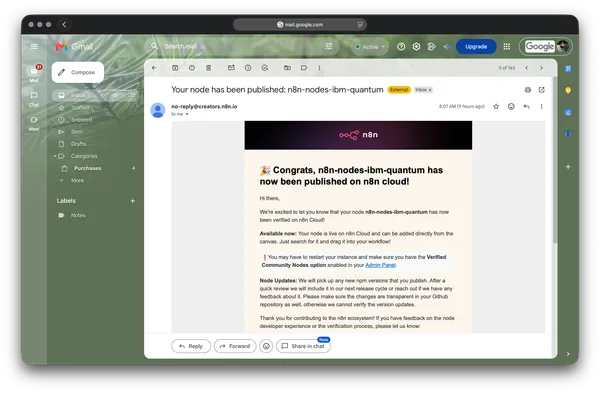Snooze this email
600x393 pixels.
coord(248,68)
